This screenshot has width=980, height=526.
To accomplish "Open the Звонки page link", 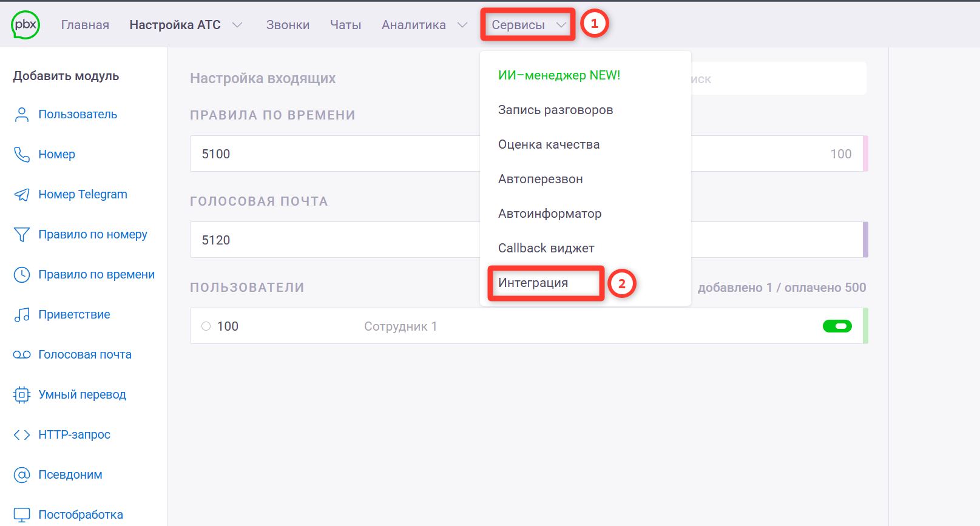I will click(x=288, y=25).
